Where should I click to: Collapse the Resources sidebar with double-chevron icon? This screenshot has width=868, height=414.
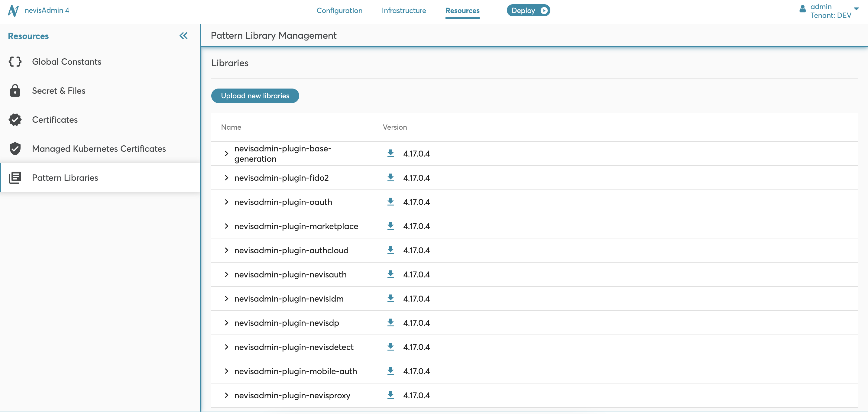click(x=183, y=36)
